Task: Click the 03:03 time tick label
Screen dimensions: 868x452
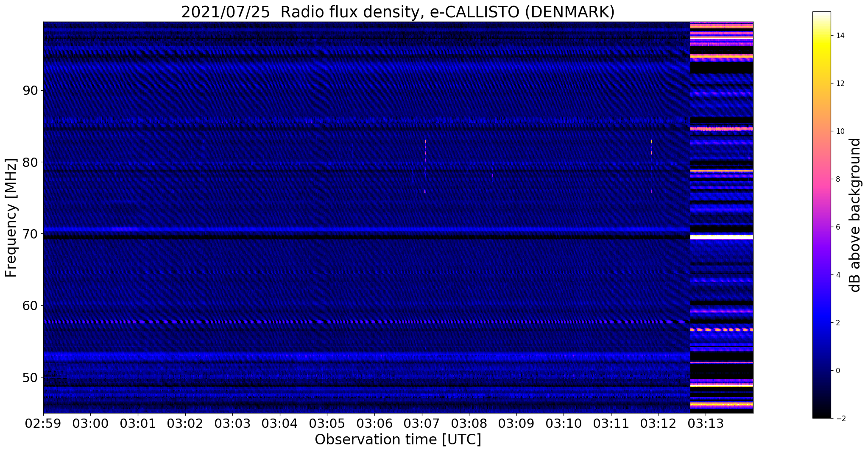Action: pos(232,423)
